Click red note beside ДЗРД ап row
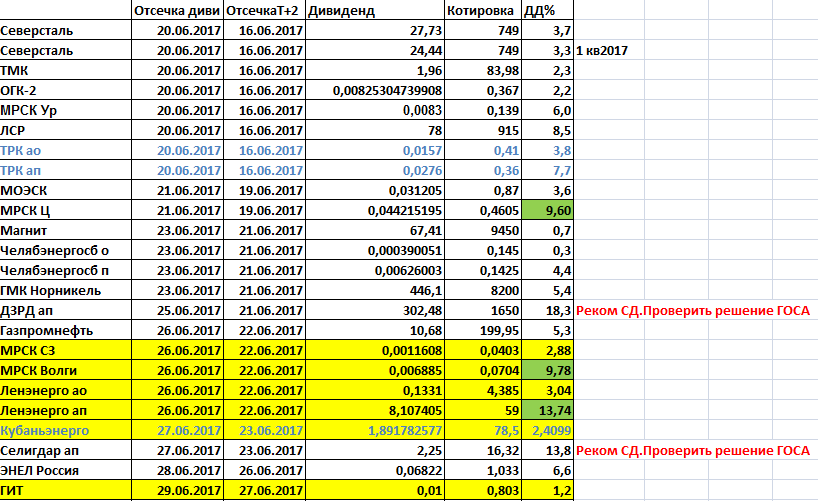818x501 pixels. (693, 311)
